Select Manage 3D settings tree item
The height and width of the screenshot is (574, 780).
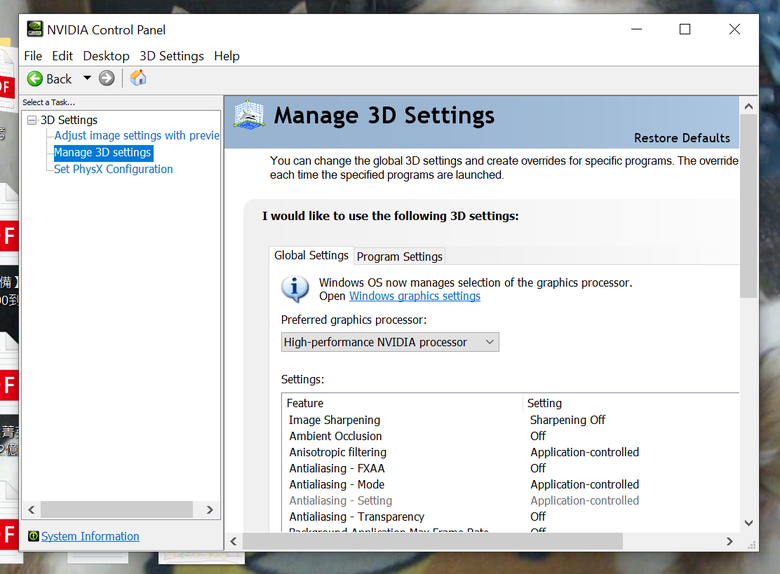pyautogui.click(x=102, y=152)
